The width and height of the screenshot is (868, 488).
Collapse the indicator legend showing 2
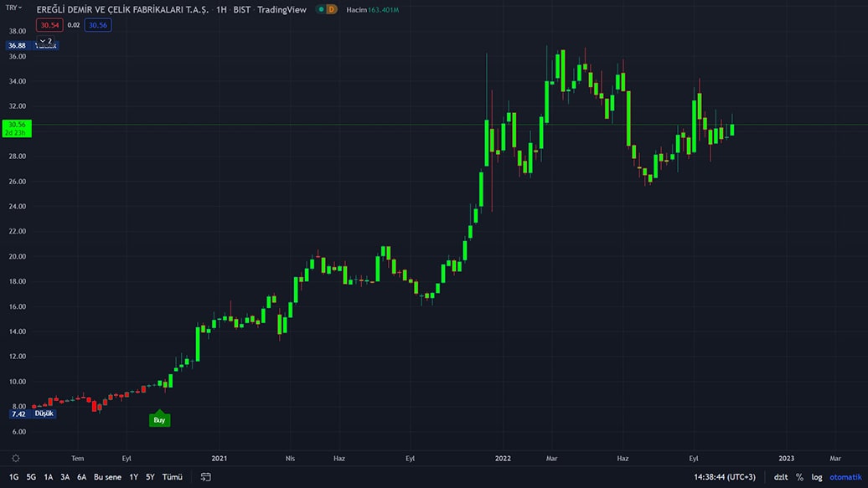(x=46, y=41)
